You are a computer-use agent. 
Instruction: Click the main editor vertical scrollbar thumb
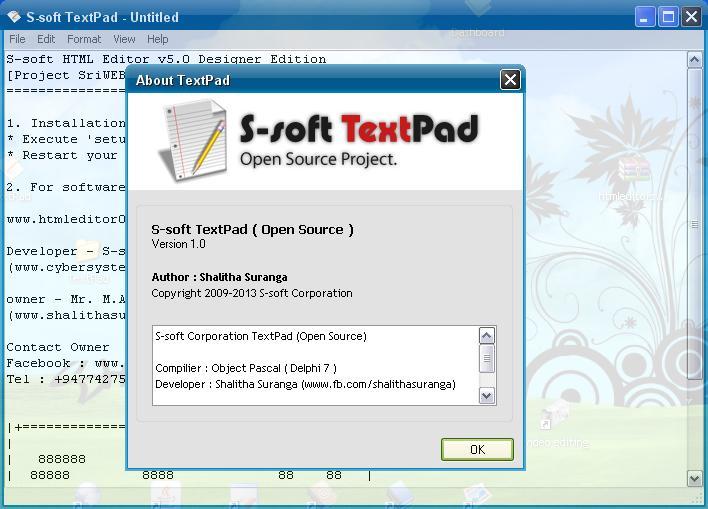point(694,224)
